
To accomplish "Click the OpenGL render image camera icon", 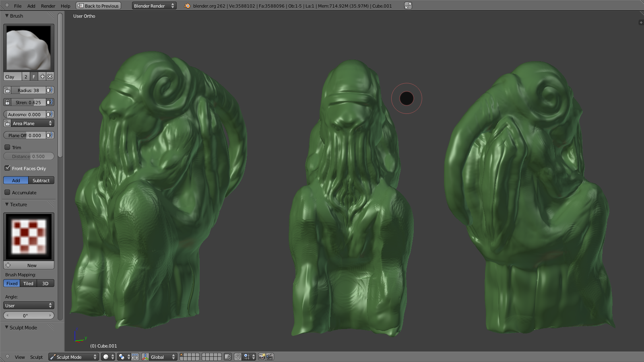I will pyautogui.click(x=262, y=357).
